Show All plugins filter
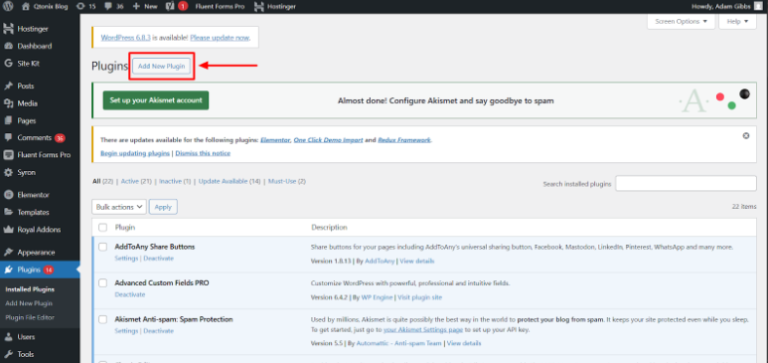 [x=96, y=181]
